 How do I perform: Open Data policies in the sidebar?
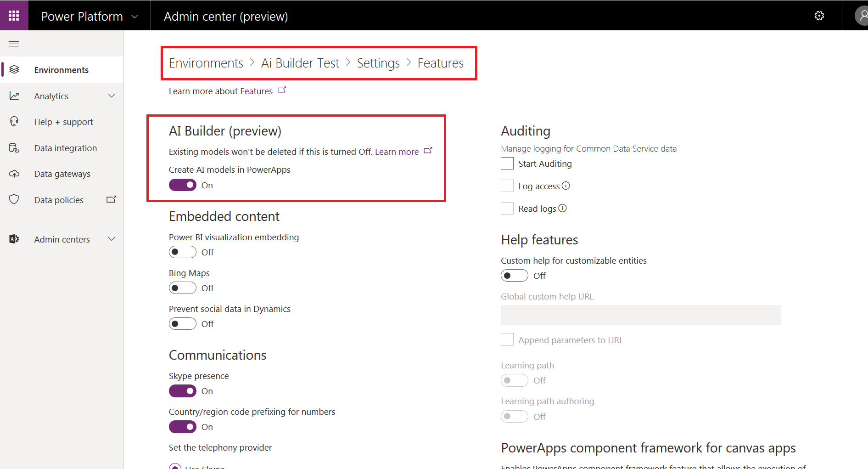point(59,200)
